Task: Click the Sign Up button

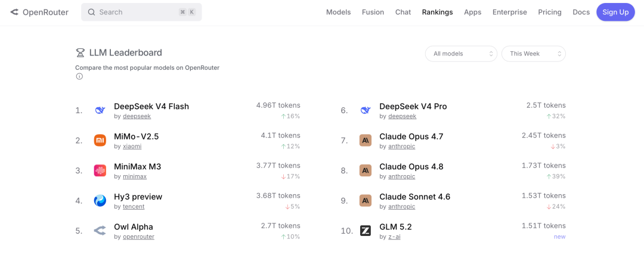Action: 615,13
